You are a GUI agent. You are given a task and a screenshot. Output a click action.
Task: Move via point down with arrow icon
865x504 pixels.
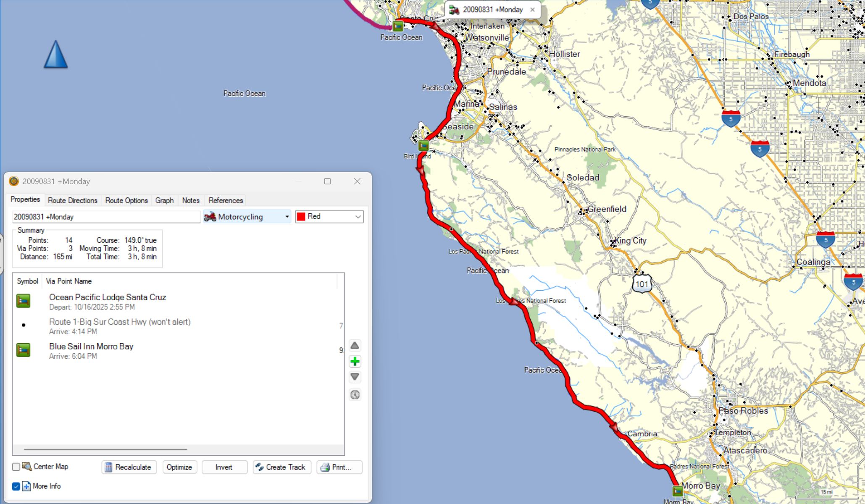point(355,377)
